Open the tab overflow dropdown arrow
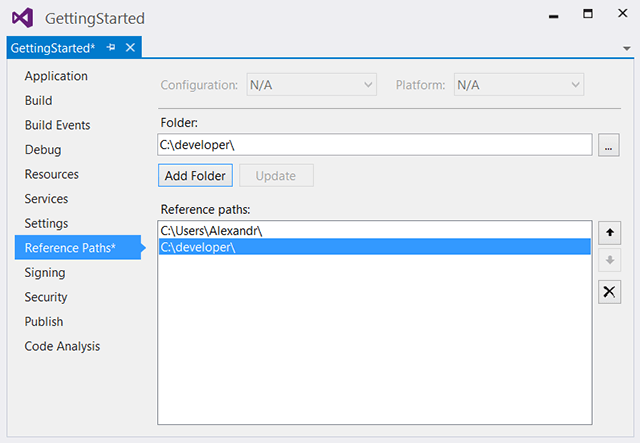The image size is (640, 443). point(627,49)
